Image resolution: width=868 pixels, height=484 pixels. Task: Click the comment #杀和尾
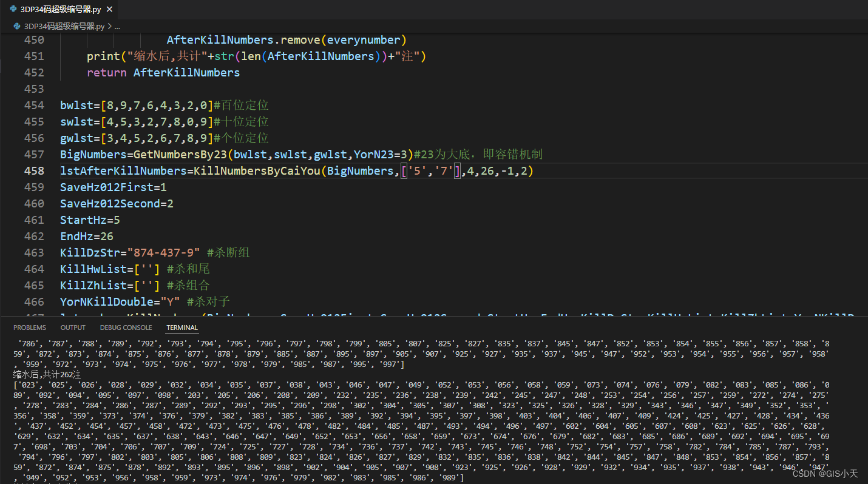188,269
